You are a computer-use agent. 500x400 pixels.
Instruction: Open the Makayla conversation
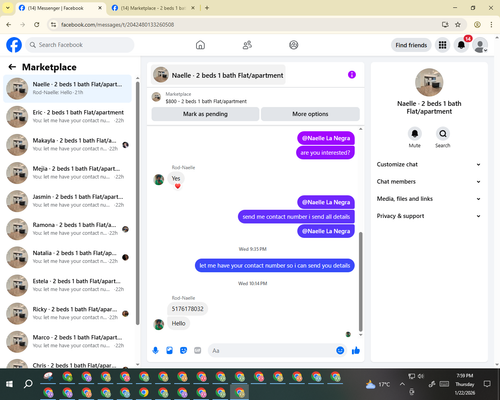point(68,145)
